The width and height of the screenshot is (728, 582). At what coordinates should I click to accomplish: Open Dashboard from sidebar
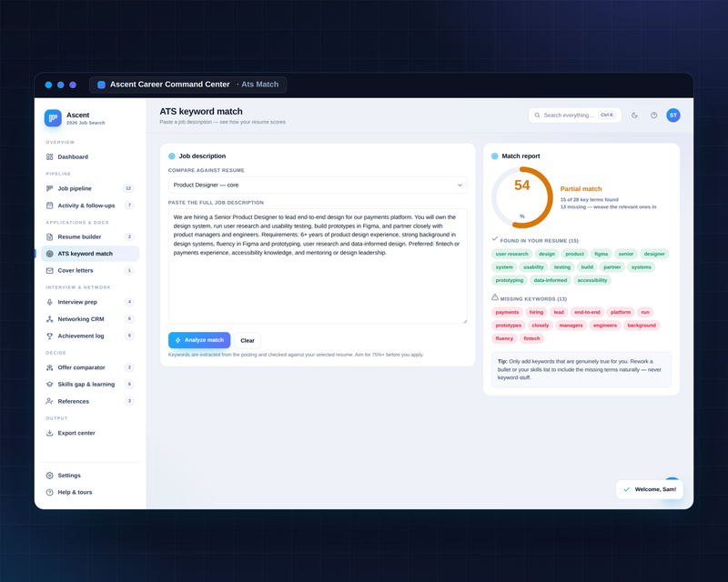(90, 157)
